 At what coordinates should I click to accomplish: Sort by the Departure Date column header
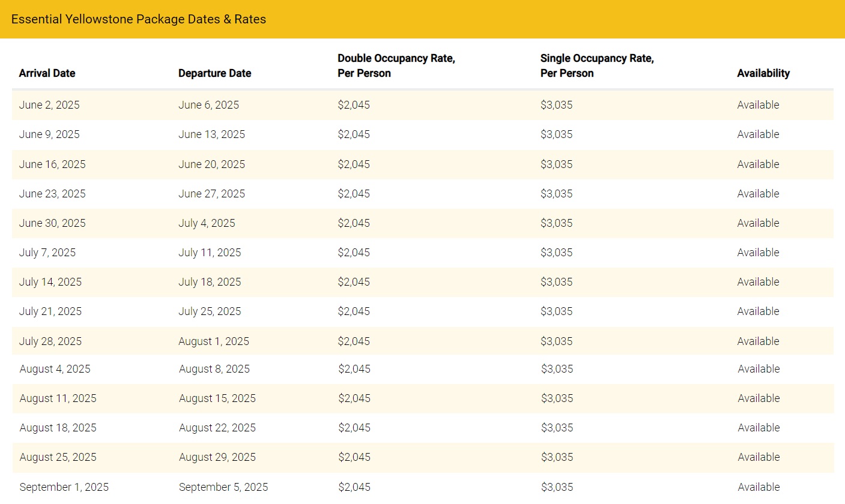pyautogui.click(x=214, y=73)
